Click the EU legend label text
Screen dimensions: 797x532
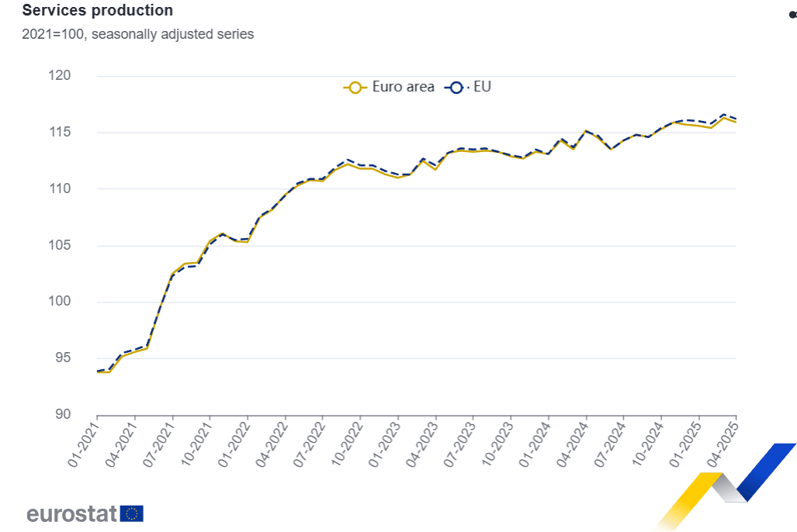point(482,87)
